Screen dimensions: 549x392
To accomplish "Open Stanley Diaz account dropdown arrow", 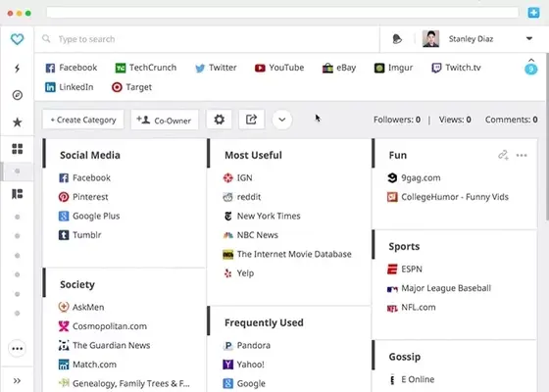I will pos(529,38).
